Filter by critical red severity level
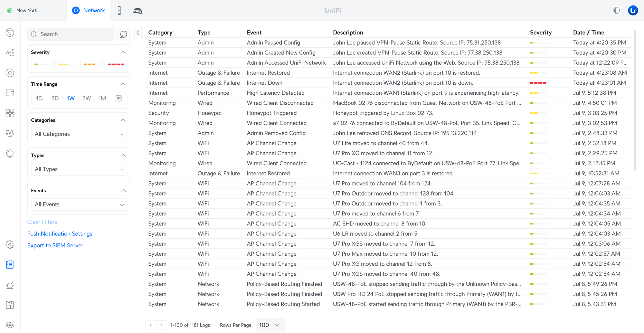Viewport: 644px width, 333px height. pyautogui.click(x=116, y=64)
